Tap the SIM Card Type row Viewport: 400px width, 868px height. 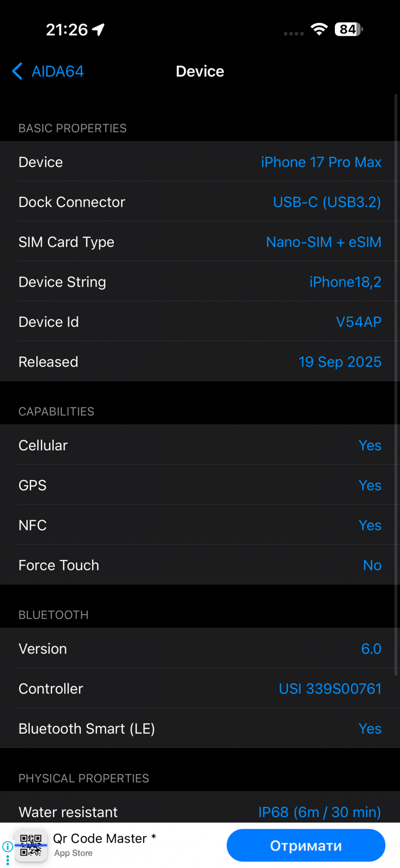pyautogui.click(x=200, y=242)
